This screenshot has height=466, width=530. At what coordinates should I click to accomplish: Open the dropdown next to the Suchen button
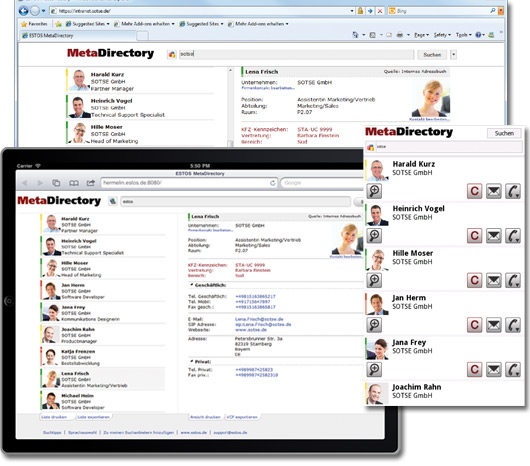pyautogui.click(x=454, y=54)
